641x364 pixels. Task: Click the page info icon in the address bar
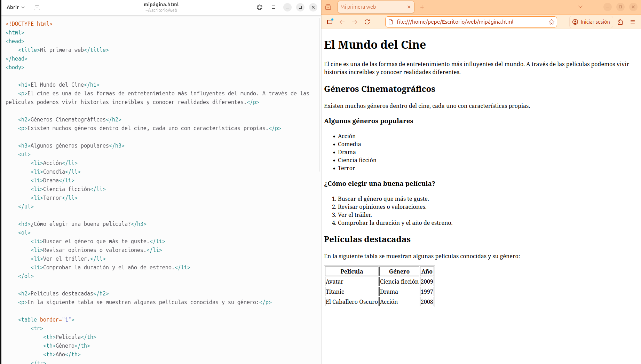click(391, 22)
